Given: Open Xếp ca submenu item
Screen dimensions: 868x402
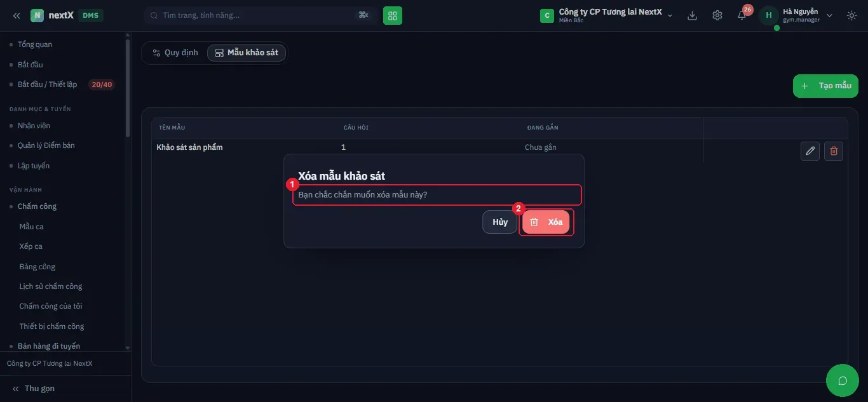Looking at the screenshot, I should click(31, 246).
